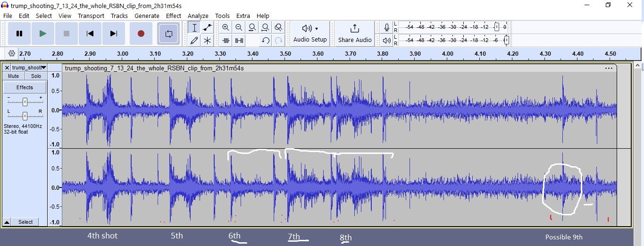Click timeline ruler at 4.00 mark
The width and height of the screenshot is (644, 246).
[x=448, y=54]
